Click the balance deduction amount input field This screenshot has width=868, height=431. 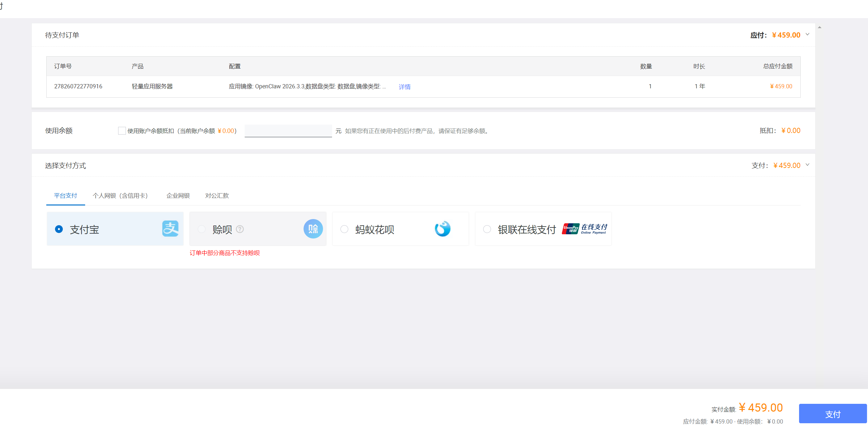[x=288, y=131]
